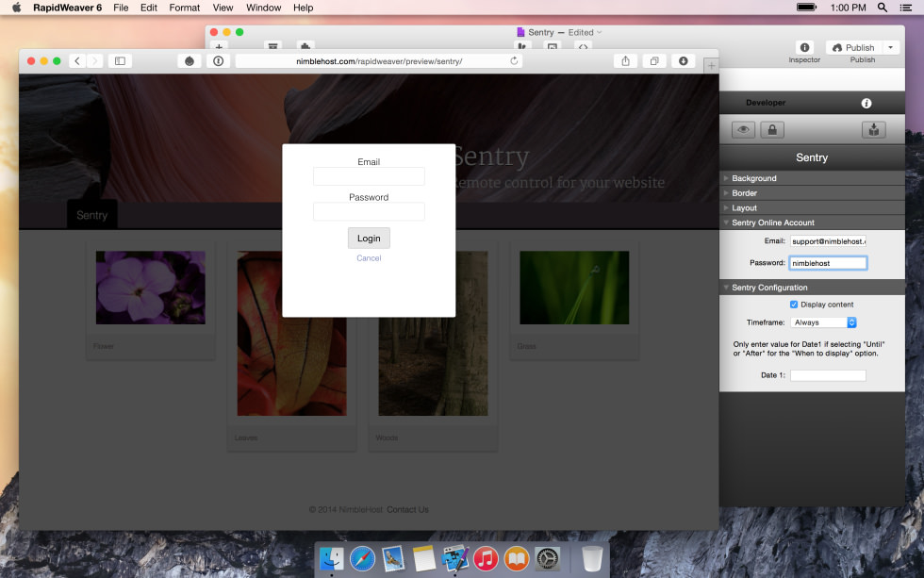Open the Timeframe Always dropdown

click(x=823, y=322)
